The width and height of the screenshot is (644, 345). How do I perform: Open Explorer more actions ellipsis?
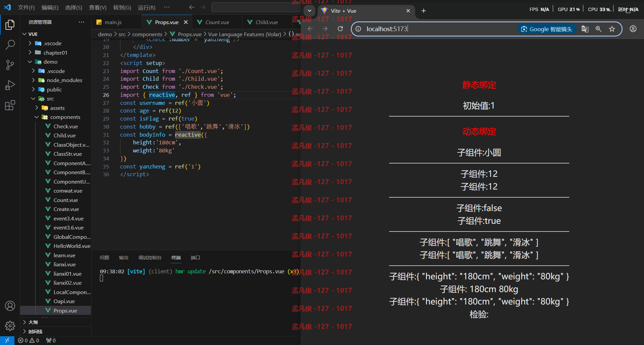tap(82, 22)
